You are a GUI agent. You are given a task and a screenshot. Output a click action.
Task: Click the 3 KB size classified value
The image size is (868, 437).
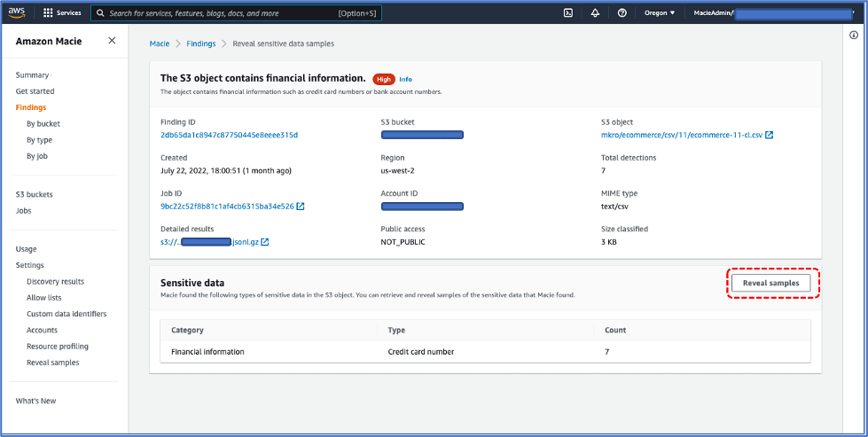coord(609,242)
